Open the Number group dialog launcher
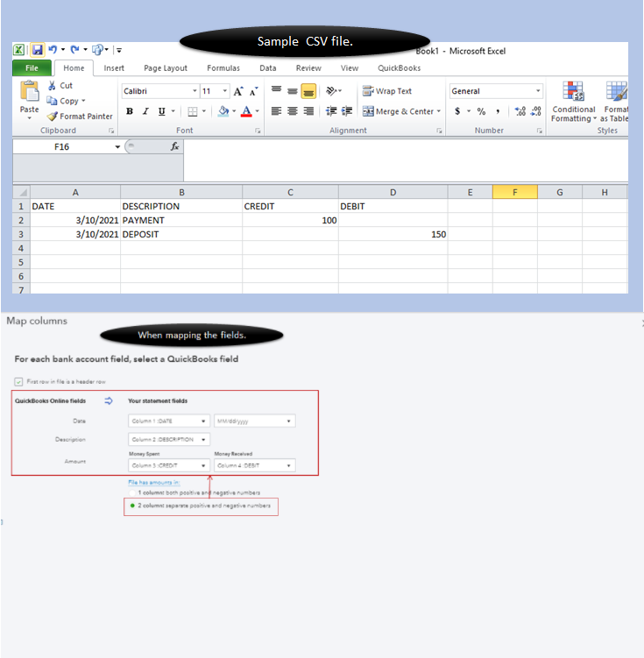Image resolution: width=644 pixels, height=658 pixels. point(540,131)
